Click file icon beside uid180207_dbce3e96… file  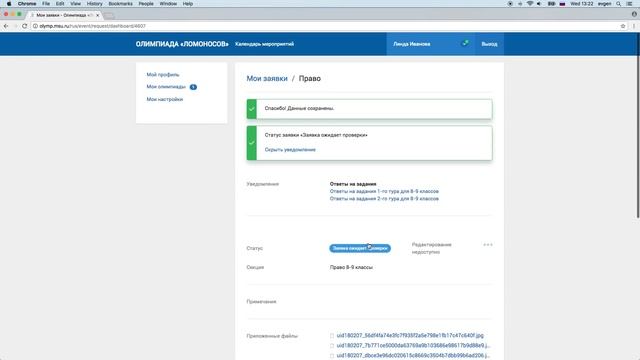pos(332,356)
